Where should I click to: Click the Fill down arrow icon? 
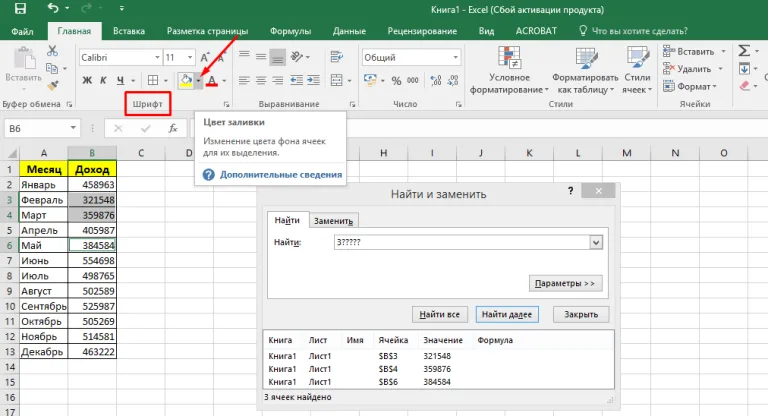(x=744, y=69)
